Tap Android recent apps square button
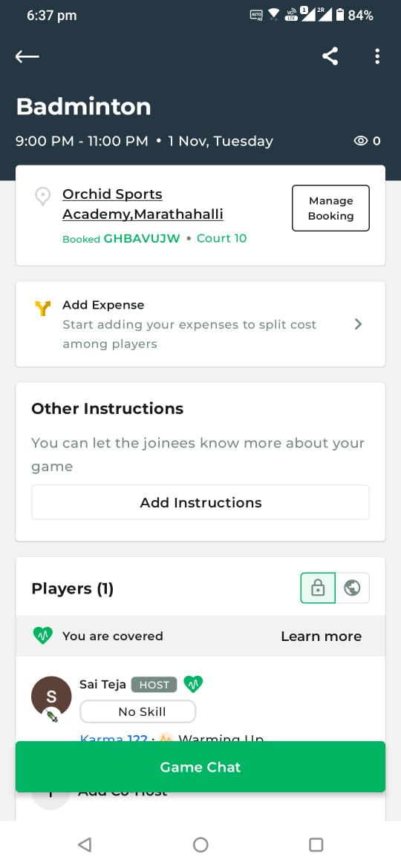This screenshot has height=868, width=401. tap(316, 845)
